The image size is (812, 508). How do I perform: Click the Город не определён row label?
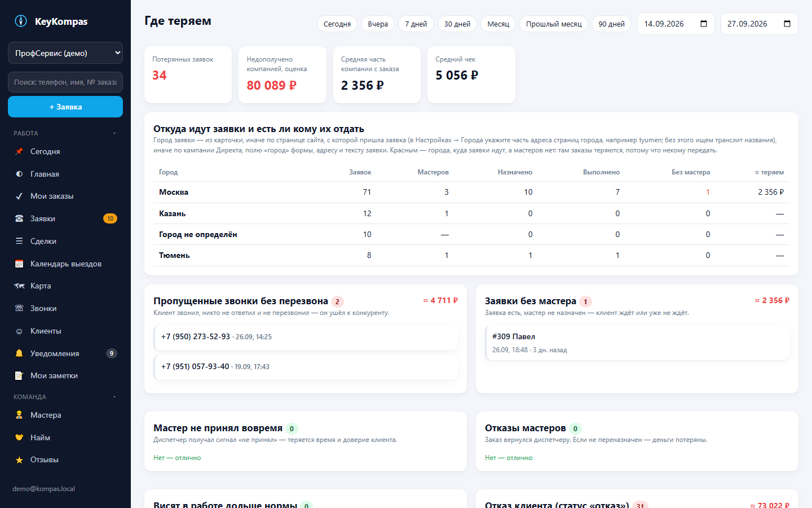pyautogui.click(x=198, y=234)
